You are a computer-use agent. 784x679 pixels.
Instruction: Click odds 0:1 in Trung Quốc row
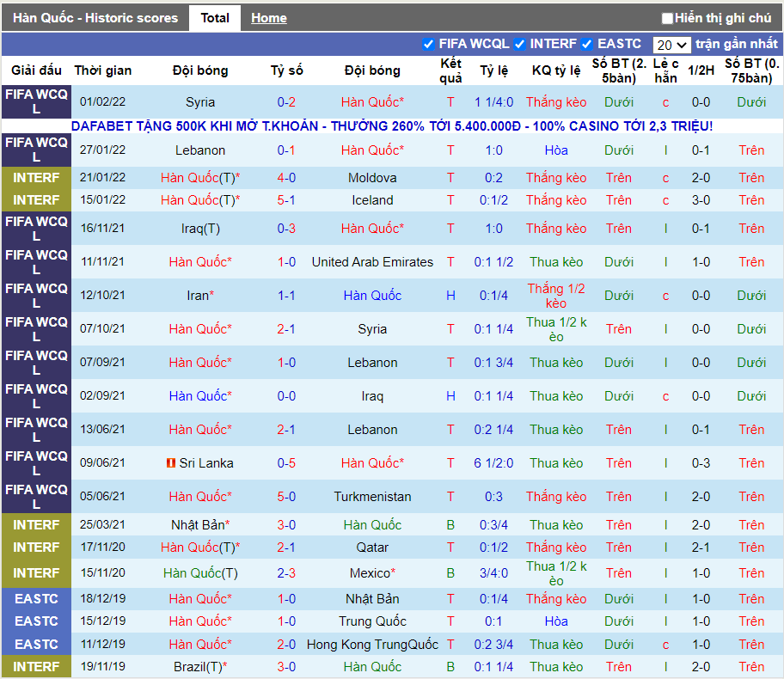pos(493,621)
